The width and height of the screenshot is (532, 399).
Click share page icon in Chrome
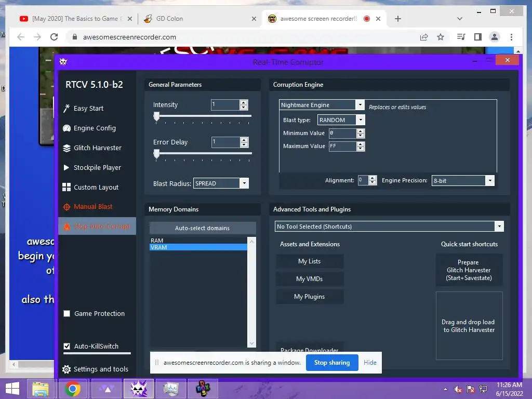pos(424,37)
